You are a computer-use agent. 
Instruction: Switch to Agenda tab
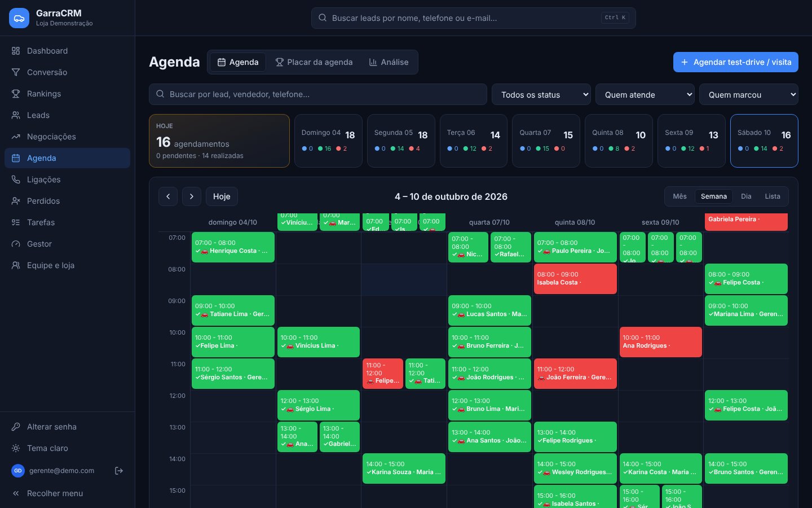tap(238, 62)
